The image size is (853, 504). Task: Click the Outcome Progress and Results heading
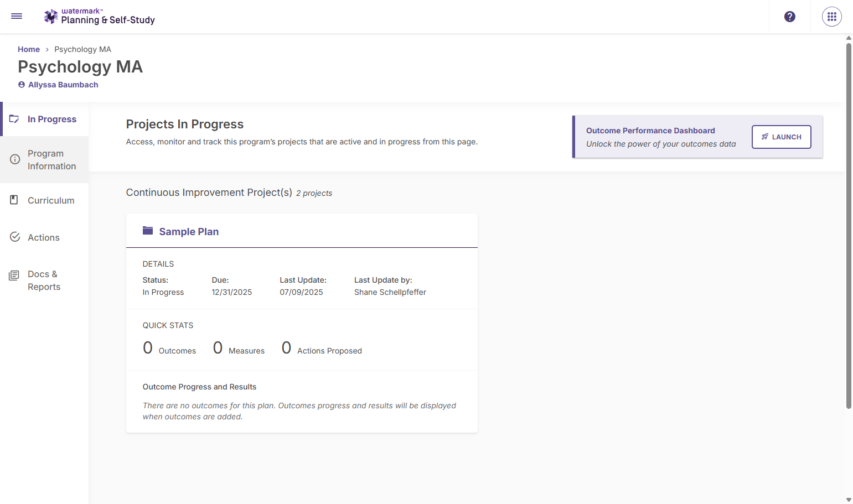(x=199, y=387)
